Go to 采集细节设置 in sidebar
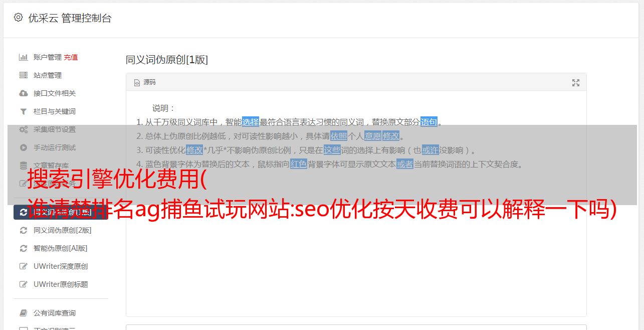Screen dimensions: 644x330 coord(55,129)
